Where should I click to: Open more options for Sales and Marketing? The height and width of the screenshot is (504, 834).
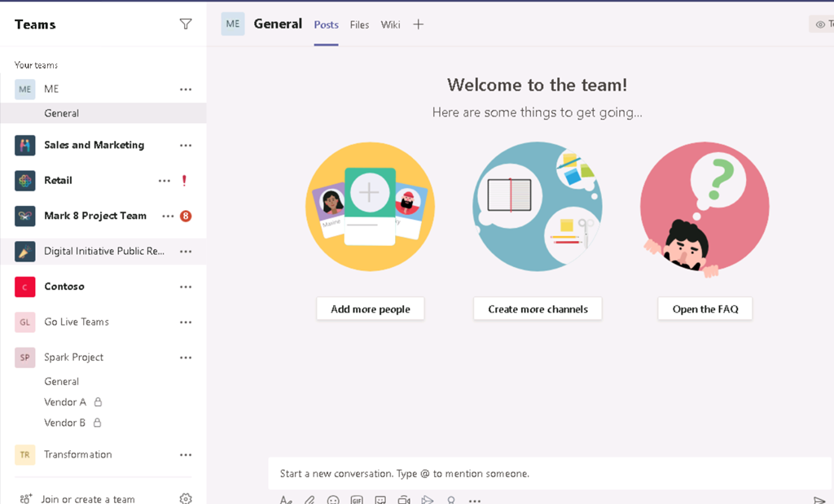186,145
